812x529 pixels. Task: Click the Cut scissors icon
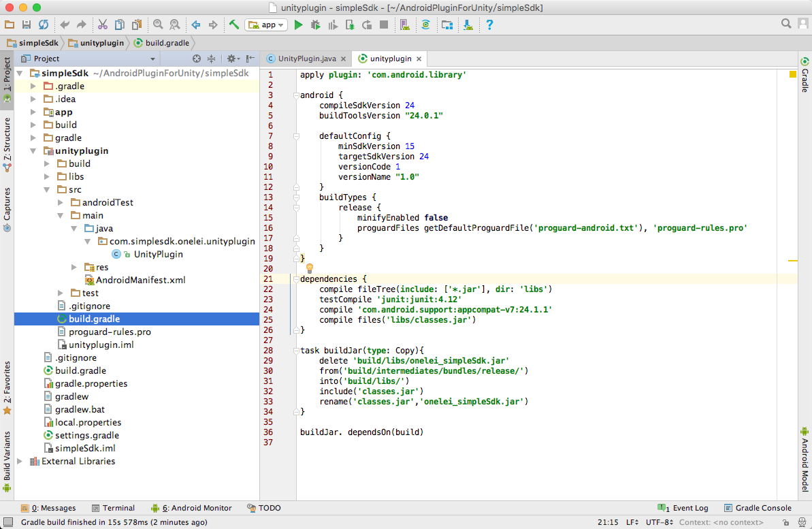pyautogui.click(x=102, y=25)
